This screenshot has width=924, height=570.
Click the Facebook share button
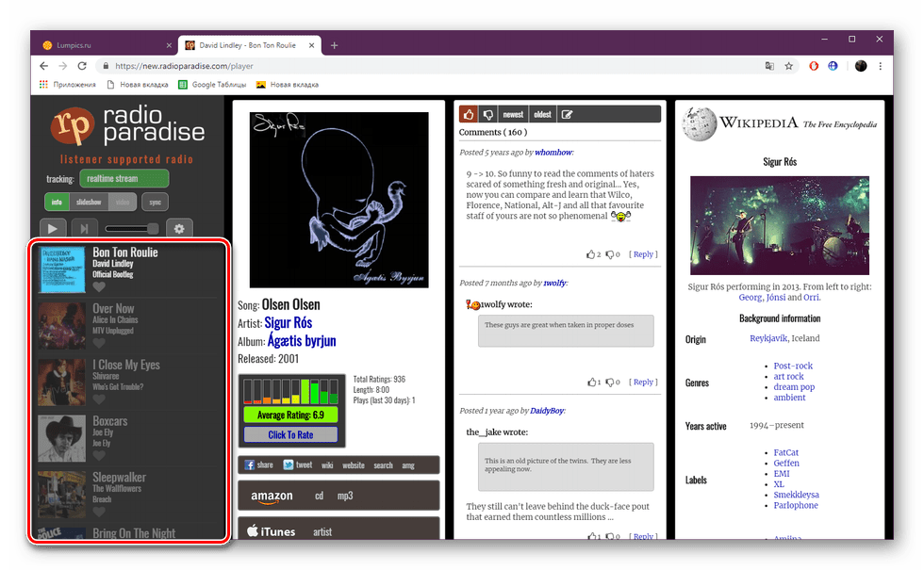(x=258, y=464)
